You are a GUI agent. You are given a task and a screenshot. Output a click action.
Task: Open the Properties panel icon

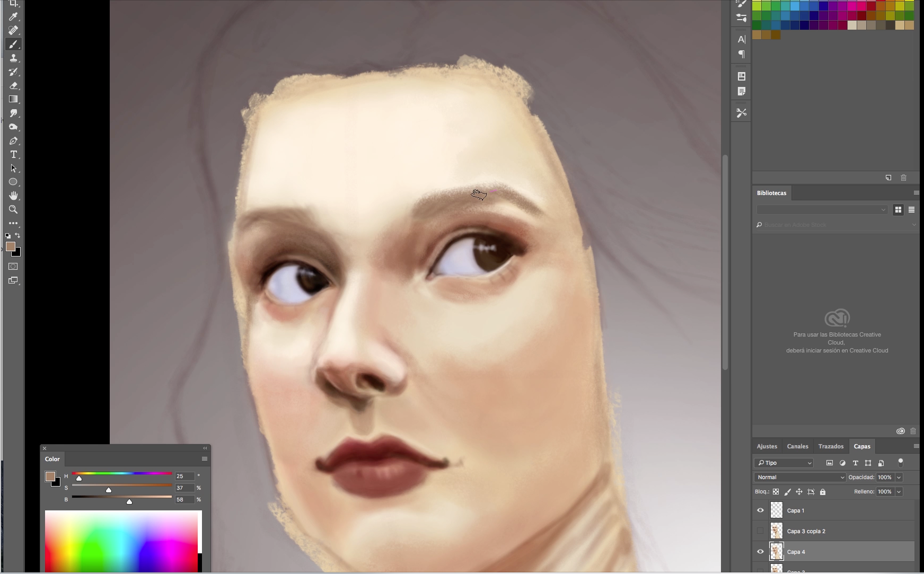(742, 76)
